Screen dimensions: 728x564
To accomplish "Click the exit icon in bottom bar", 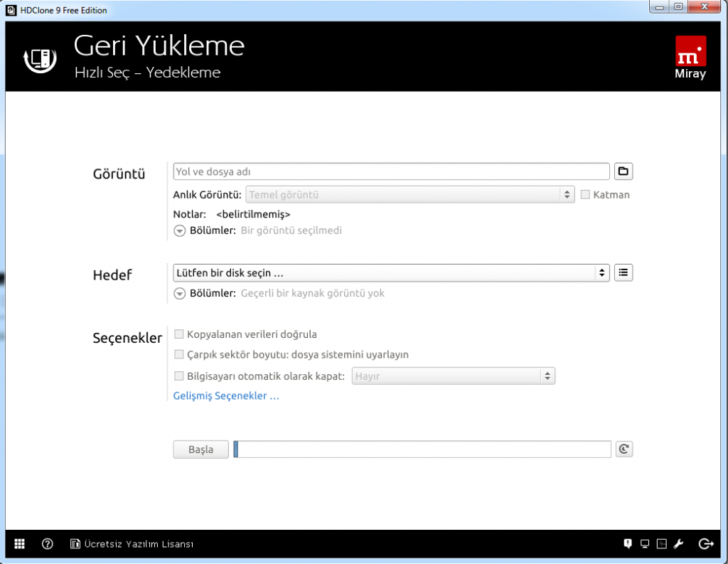I will 705,544.
